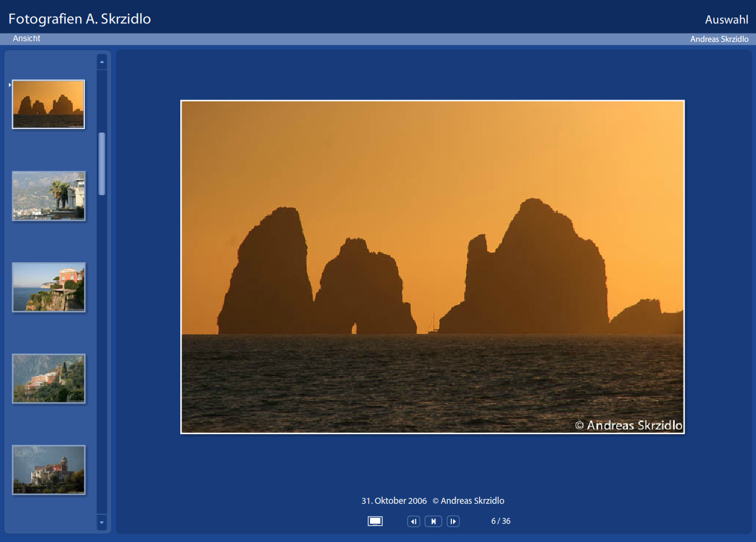
Task: Select the domed church on rock thumbnail
Action: coord(49,470)
